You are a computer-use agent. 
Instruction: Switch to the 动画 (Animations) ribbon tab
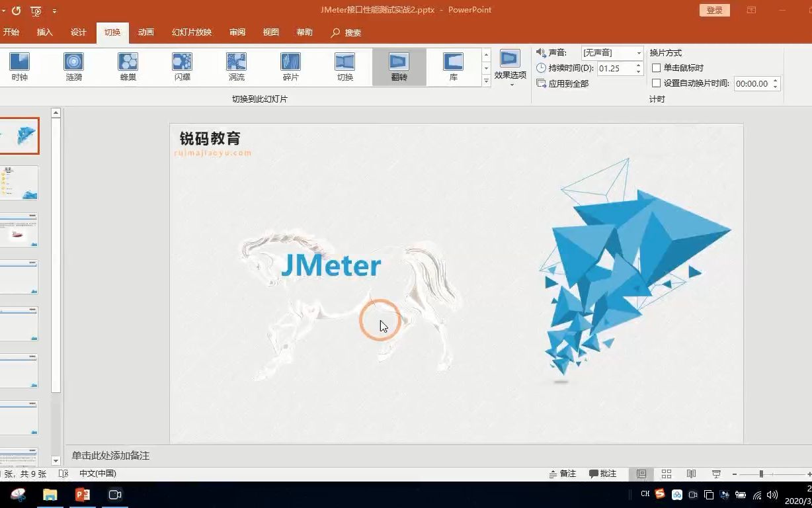[x=145, y=32]
